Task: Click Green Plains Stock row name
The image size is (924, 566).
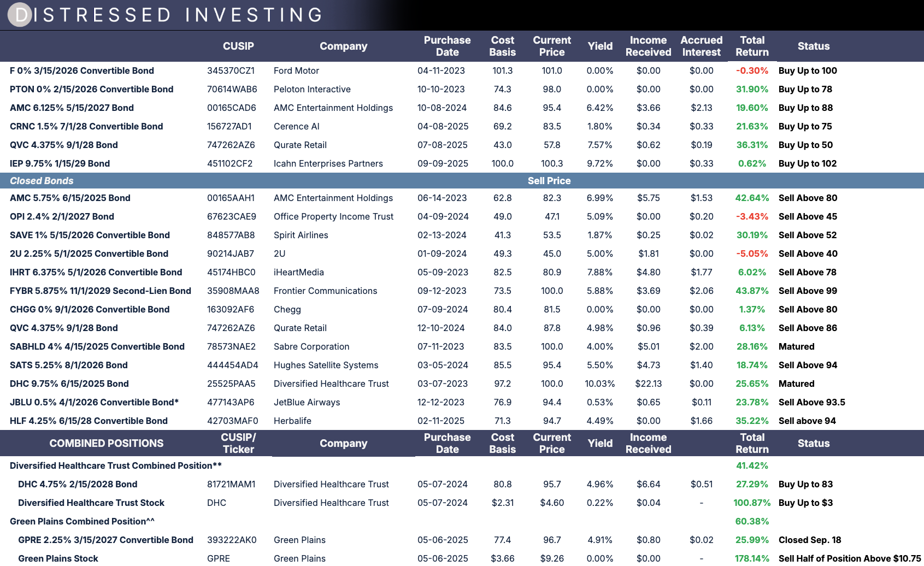Action: pos(58,558)
